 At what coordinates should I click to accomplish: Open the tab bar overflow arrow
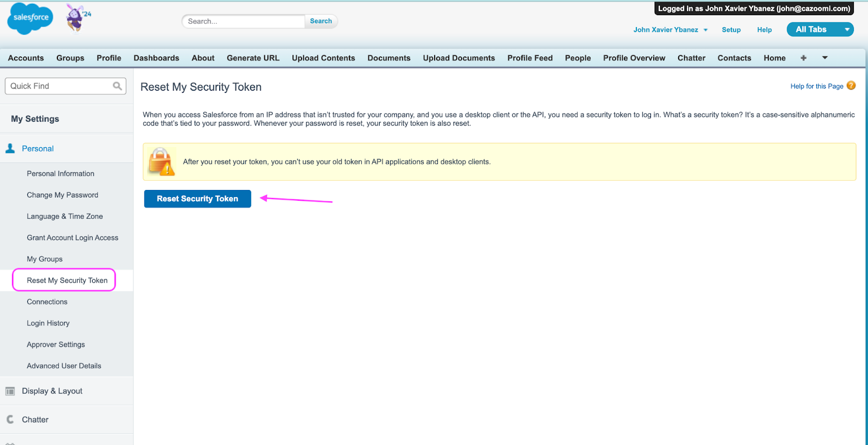click(825, 58)
